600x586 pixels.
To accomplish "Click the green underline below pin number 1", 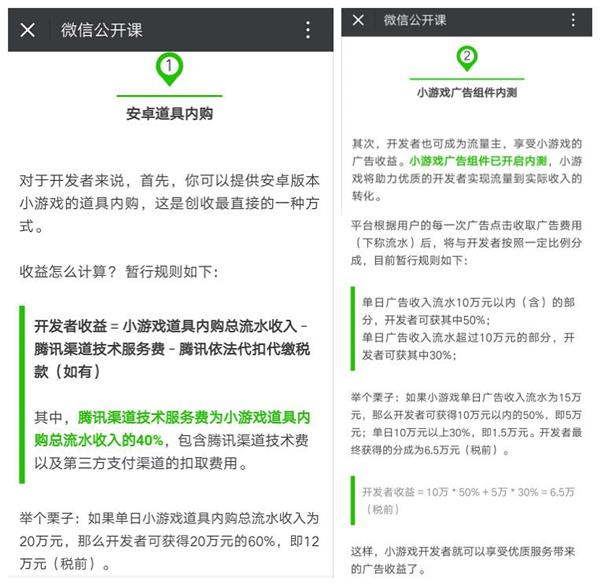I will tap(170, 96).
